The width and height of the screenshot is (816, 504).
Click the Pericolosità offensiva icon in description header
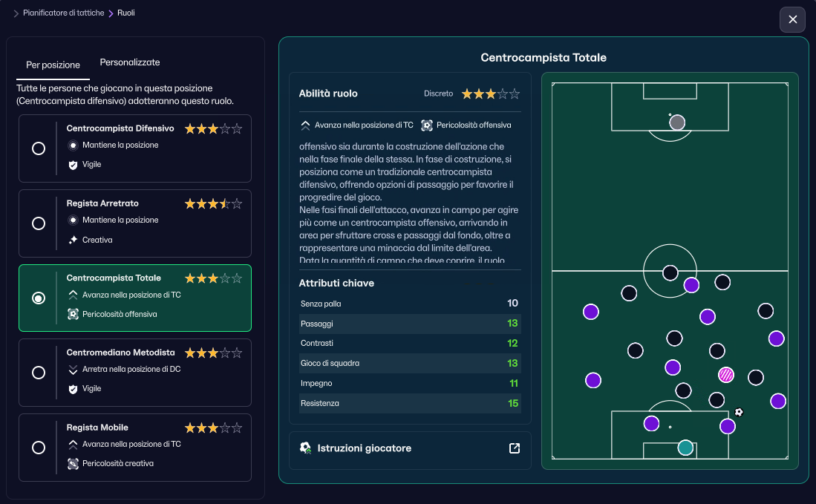[427, 125]
